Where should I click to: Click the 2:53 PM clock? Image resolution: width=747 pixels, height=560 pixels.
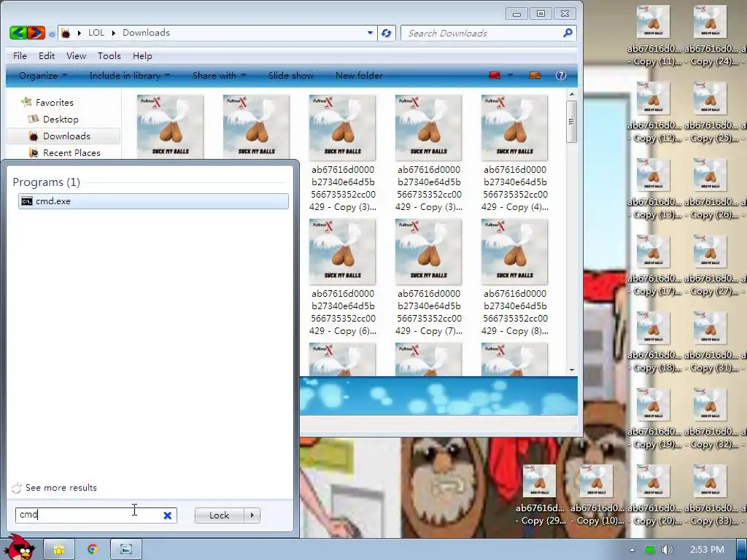pos(707,550)
